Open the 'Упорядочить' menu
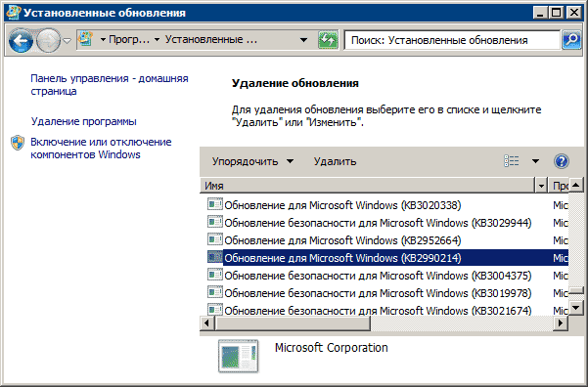 [252, 161]
